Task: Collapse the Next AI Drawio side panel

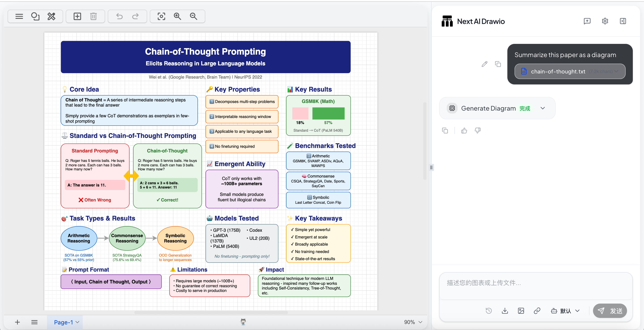Action: coord(623,21)
